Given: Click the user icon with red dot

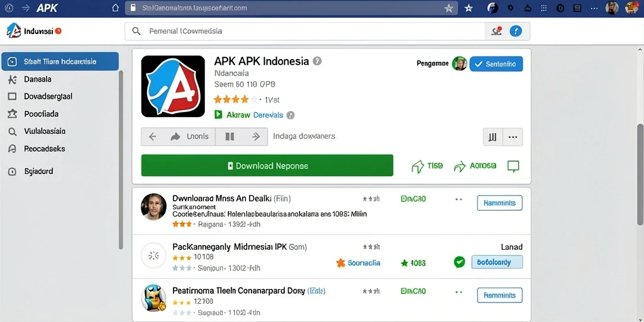Looking at the screenshot, I should click(497, 31).
